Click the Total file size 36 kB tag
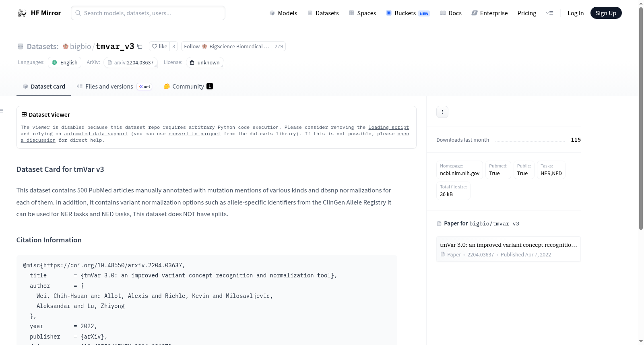The width and height of the screenshot is (644, 345). click(453, 191)
